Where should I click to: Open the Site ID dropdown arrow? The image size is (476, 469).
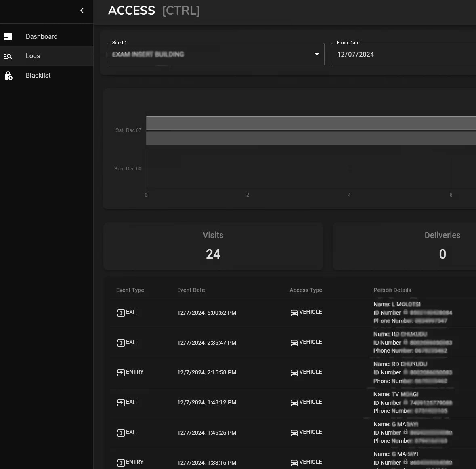(317, 55)
